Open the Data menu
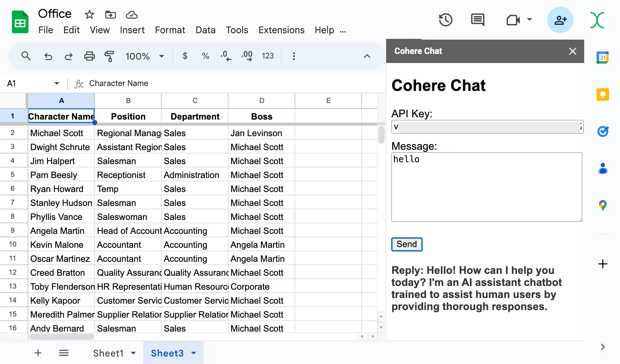The width and height of the screenshot is (620, 364). (206, 30)
